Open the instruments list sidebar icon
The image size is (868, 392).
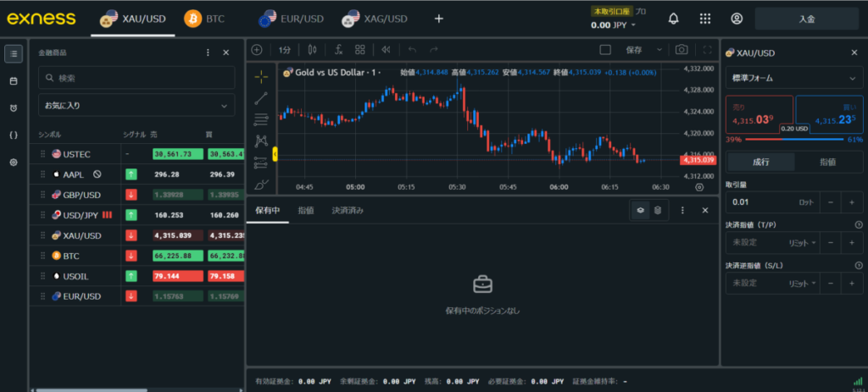(x=14, y=53)
